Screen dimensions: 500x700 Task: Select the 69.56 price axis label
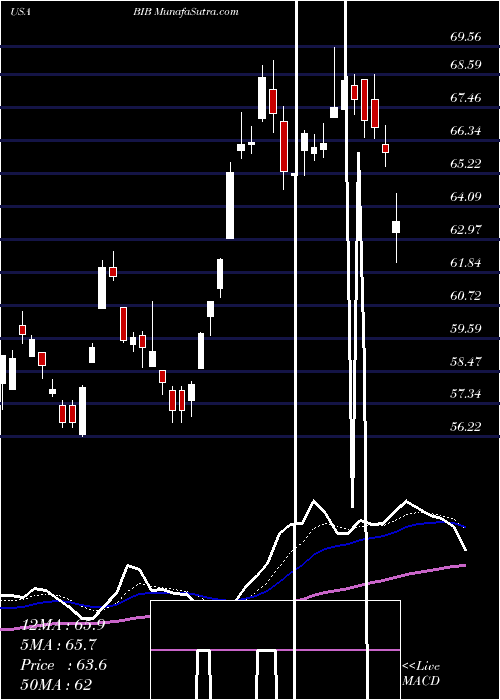(466, 37)
